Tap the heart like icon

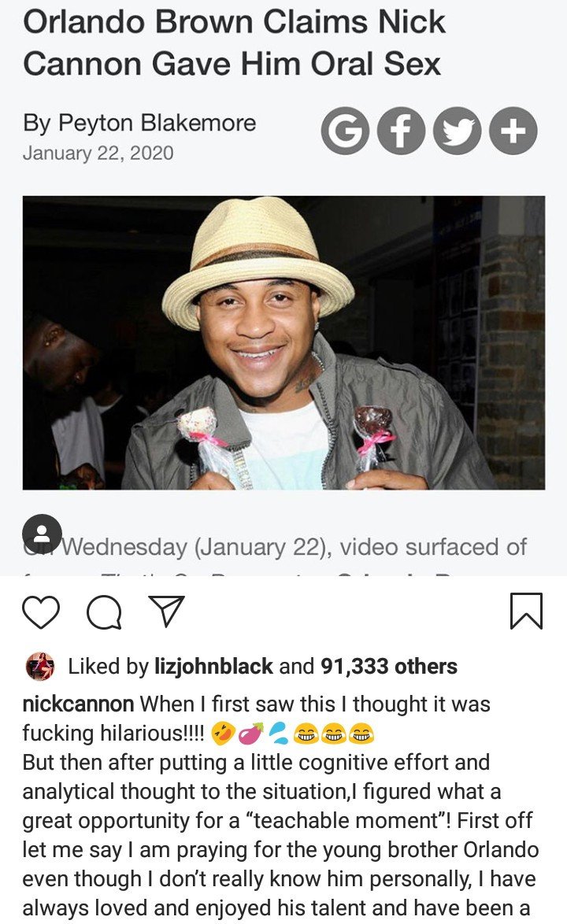pyautogui.click(x=41, y=612)
